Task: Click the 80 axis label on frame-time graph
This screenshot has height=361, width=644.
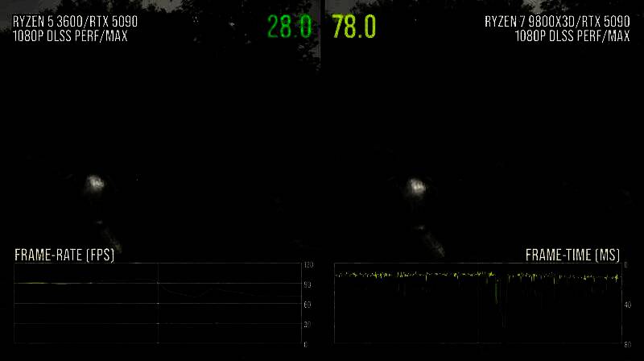Action: pos(626,344)
